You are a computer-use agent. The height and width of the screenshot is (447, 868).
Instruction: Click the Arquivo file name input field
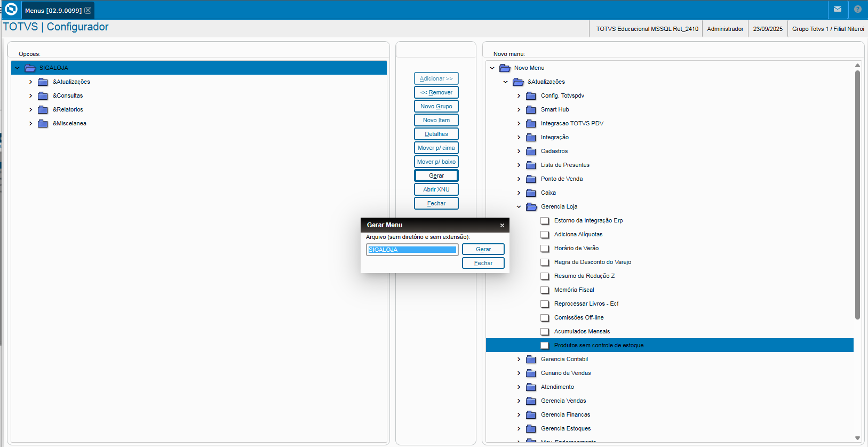(x=412, y=250)
